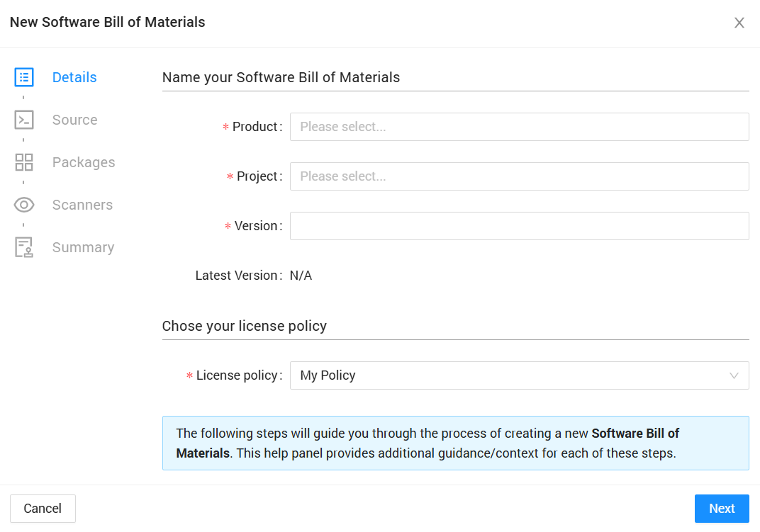
Task: Click the Cancel button
Action: 43,509
